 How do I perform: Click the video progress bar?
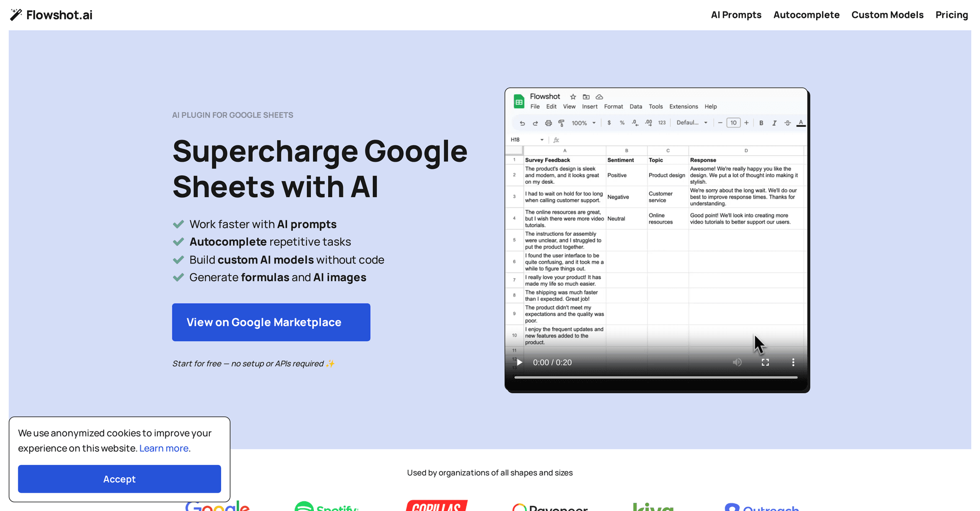tap(656, 377)
